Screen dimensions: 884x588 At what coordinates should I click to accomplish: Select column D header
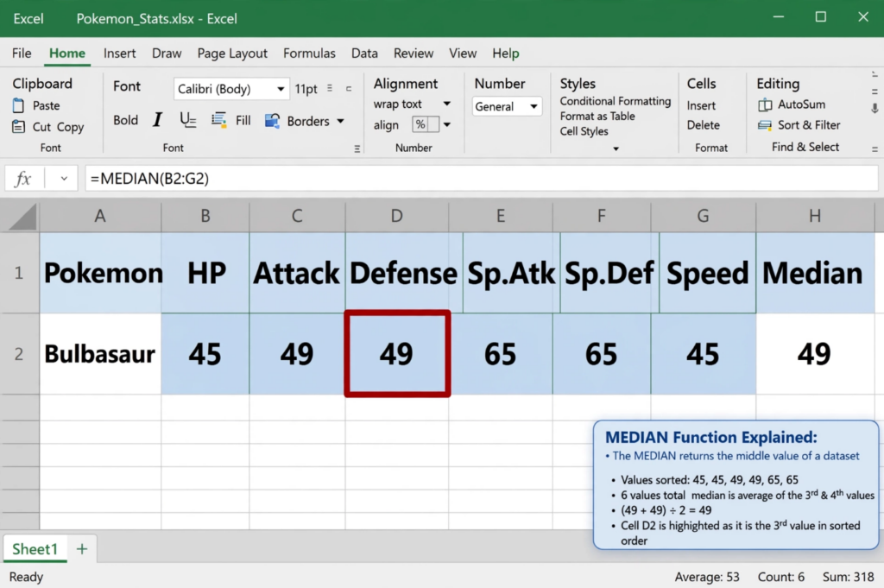tap(397, 216)
